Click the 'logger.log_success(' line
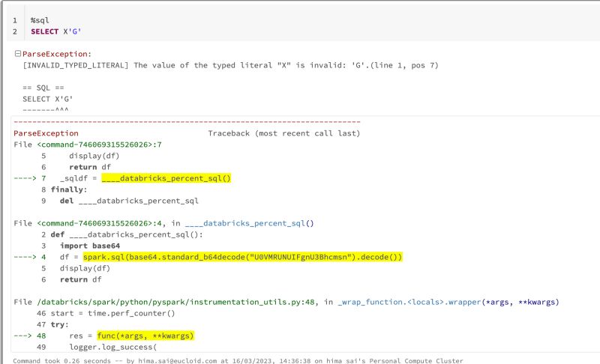This screenshot has height=364, width=600. click(x=113, y=348)
